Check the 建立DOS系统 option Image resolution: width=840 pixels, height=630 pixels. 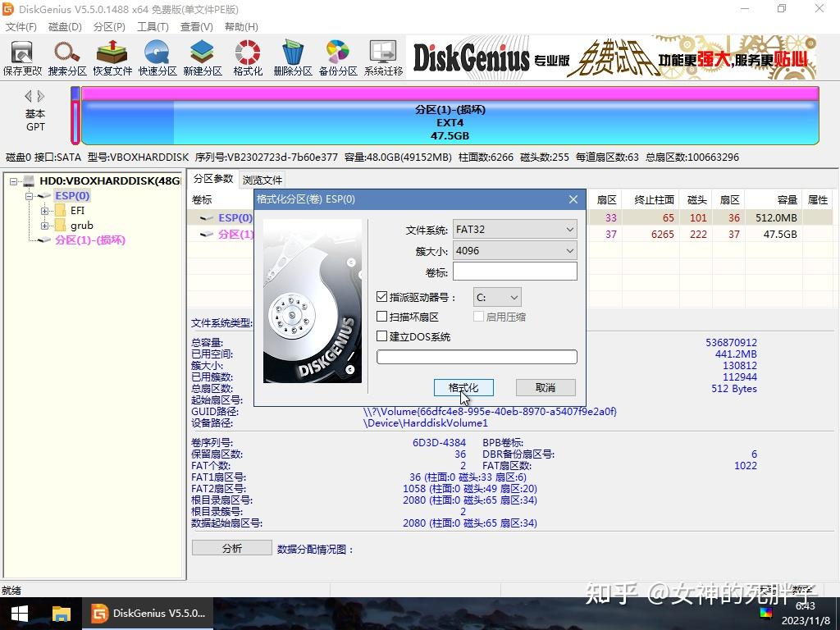point(382,336)
